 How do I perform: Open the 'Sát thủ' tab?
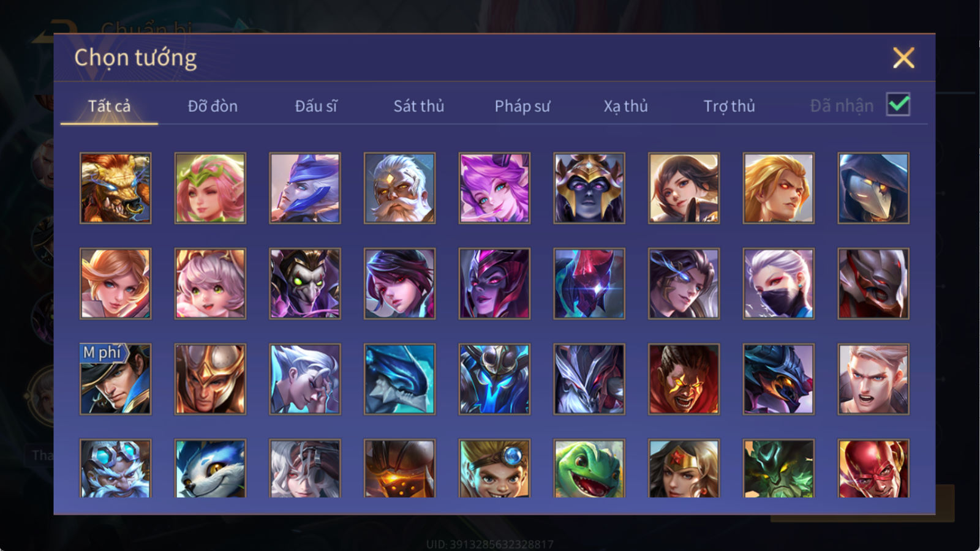click(418, 106)
